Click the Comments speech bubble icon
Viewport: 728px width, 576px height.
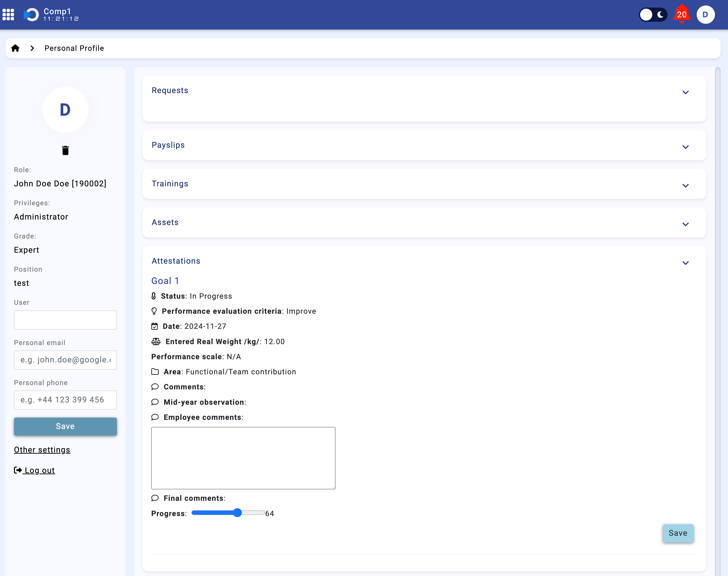155,387
